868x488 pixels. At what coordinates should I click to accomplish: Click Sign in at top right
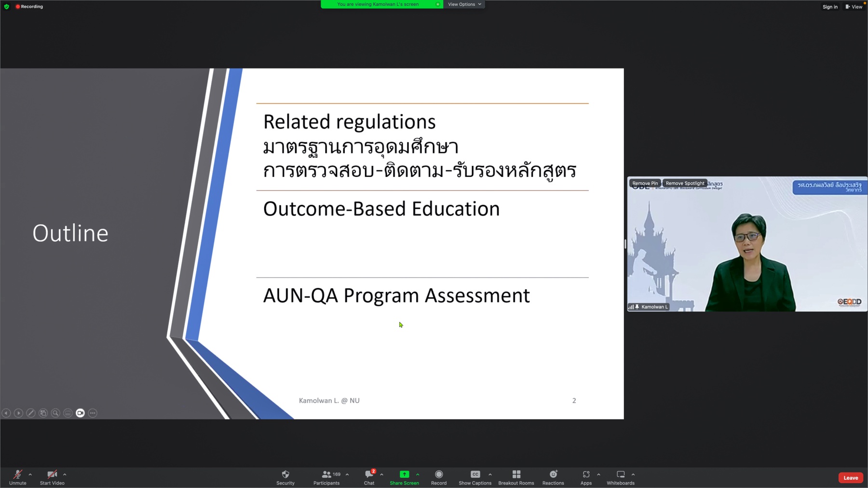(x=830, y=7)
